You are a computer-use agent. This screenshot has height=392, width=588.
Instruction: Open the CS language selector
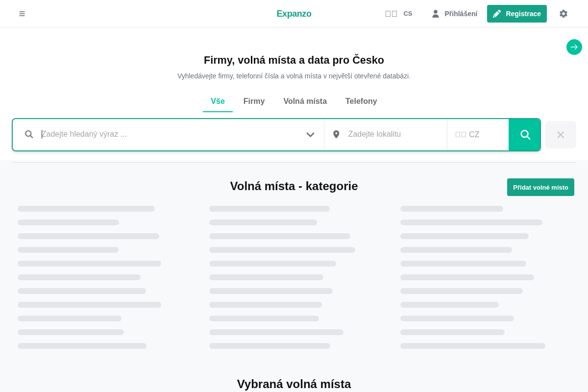point(399,14)
